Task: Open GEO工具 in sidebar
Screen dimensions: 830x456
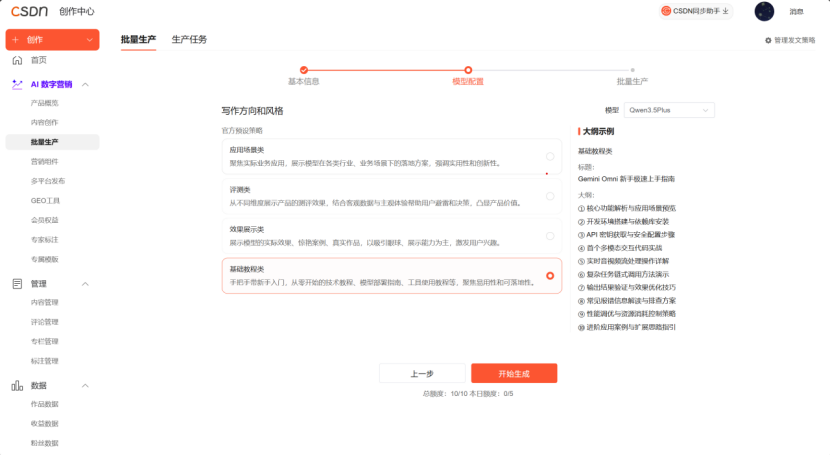Action: click(x=45, y=201)
